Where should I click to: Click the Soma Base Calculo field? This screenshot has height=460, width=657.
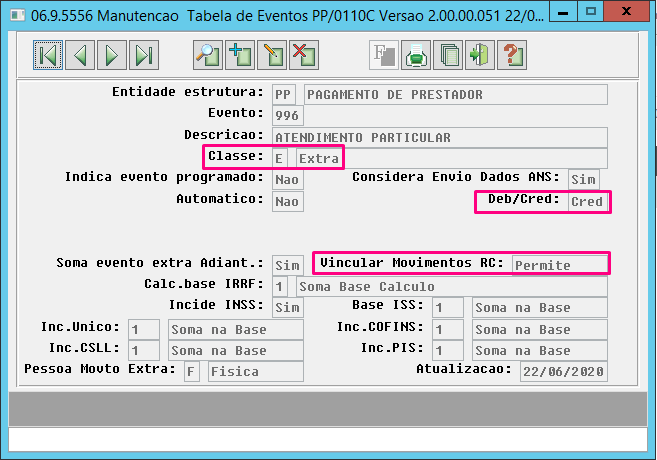(x=452, y=287)
